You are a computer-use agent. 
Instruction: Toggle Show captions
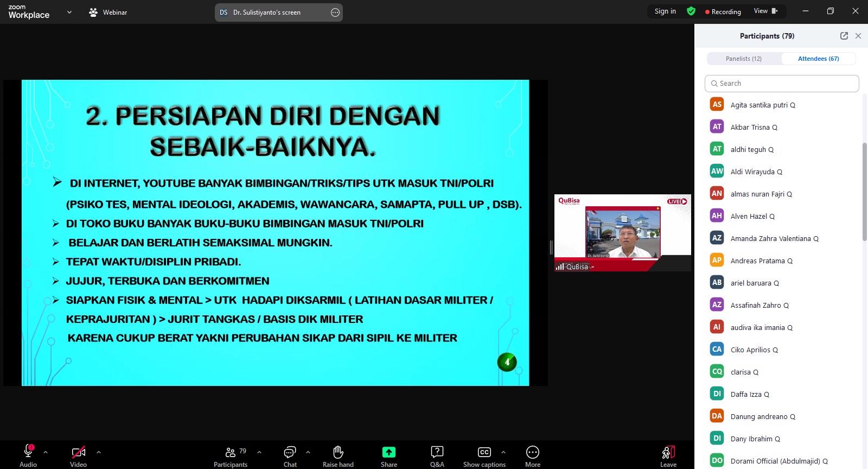[484, 452]
